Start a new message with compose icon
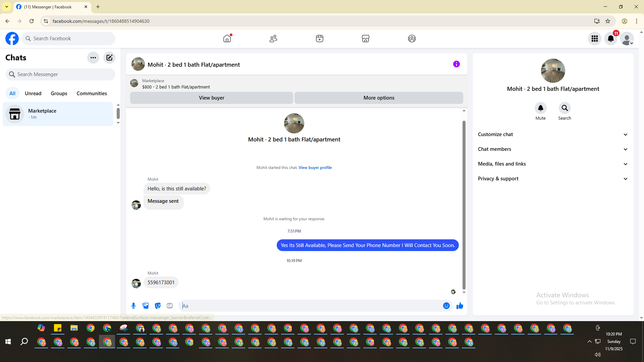The width and height of the screenshot is (644, 362). 109,58
